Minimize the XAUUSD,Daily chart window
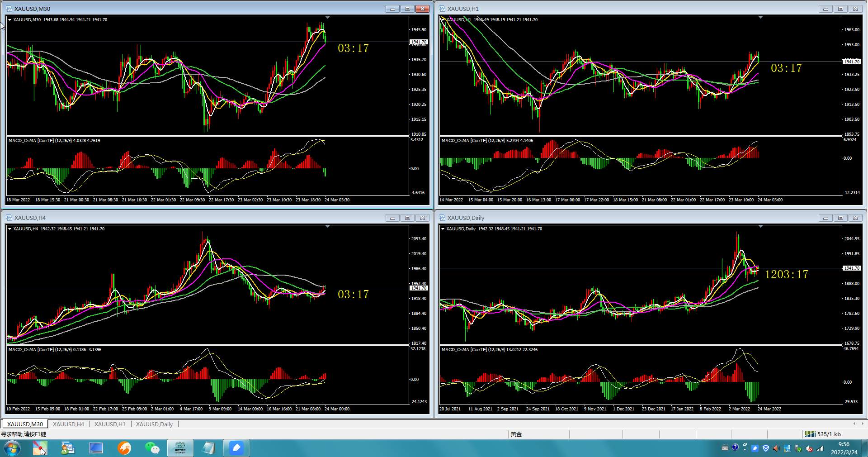Viewport: 868px width, 457px height. click(826, 218)
